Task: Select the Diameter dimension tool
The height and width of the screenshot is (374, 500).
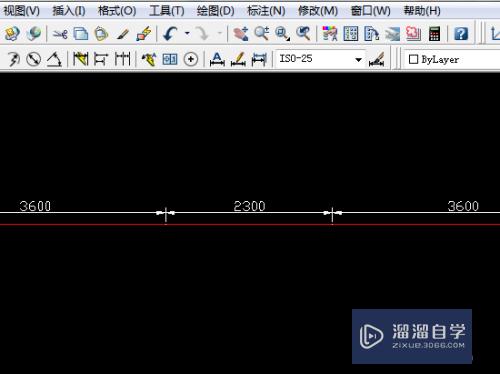Action: click(x=33, y=59)
